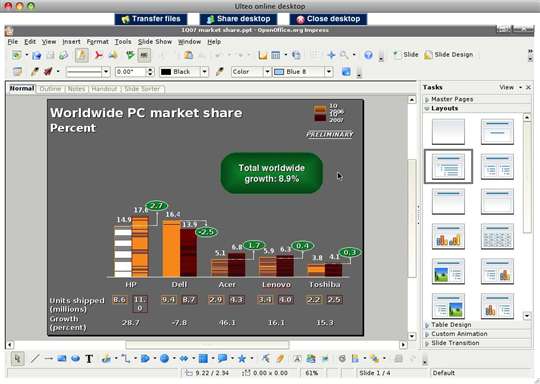Screen dimensions: 540x384
Task: Open the Slide Show menu
Action: click(155, 42)
